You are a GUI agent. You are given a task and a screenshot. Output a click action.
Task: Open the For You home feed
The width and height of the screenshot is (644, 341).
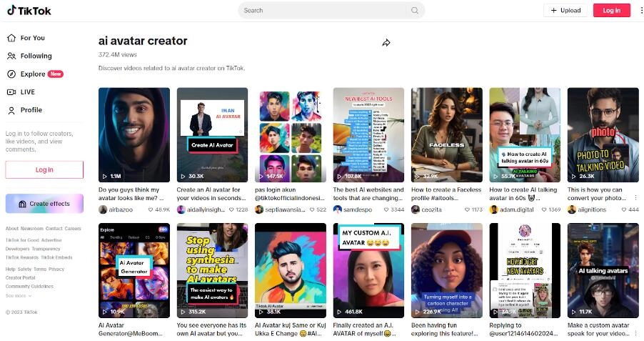pyautogui.click(x=32, y=38)
